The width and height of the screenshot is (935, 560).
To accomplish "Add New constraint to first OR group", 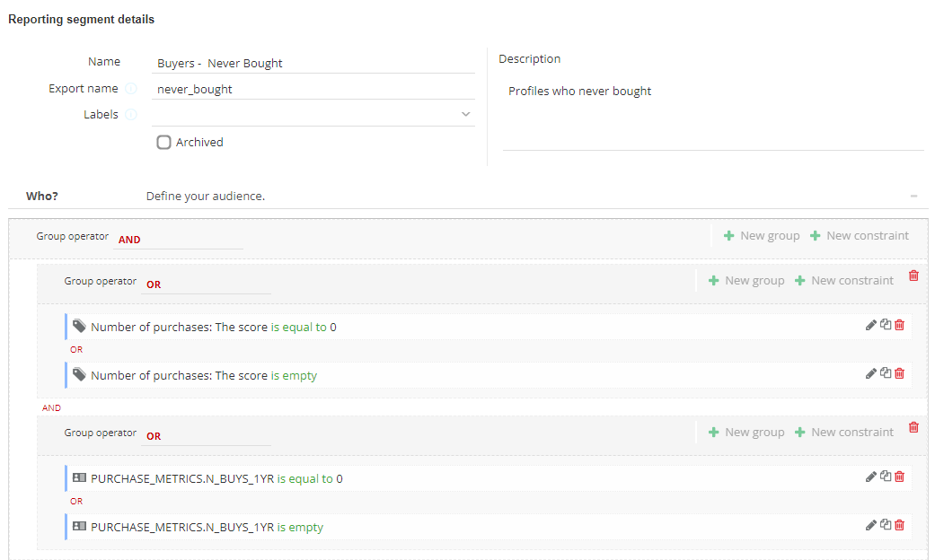I will tap(843, 280).
